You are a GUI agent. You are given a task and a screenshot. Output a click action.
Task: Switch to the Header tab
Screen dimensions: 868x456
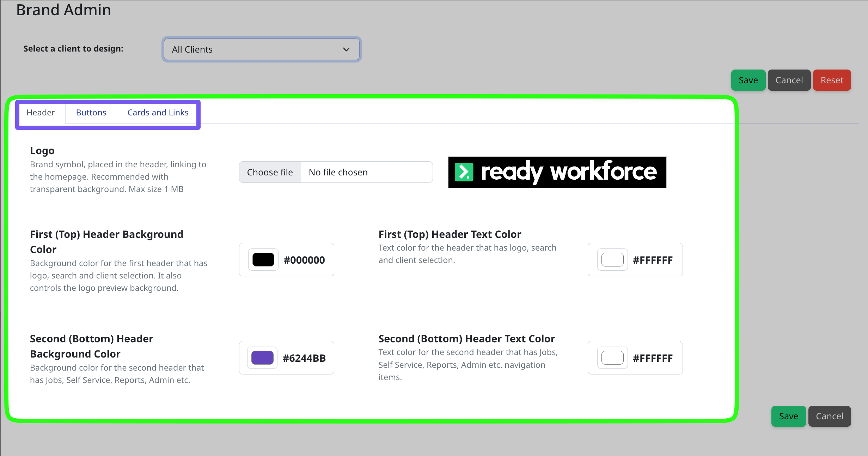point(41,113)
